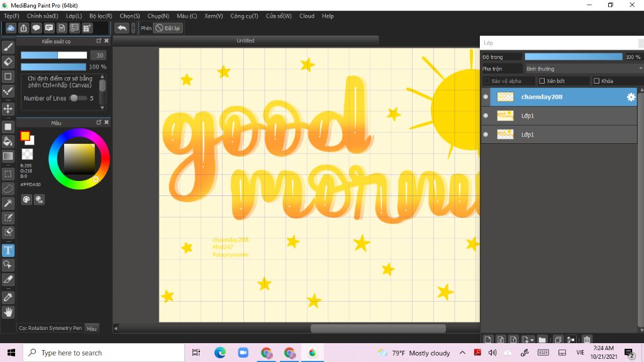Select the Eyedropper tool
Image resolution: width=644 pixels, height=362 pixels.
coord(8,297)
